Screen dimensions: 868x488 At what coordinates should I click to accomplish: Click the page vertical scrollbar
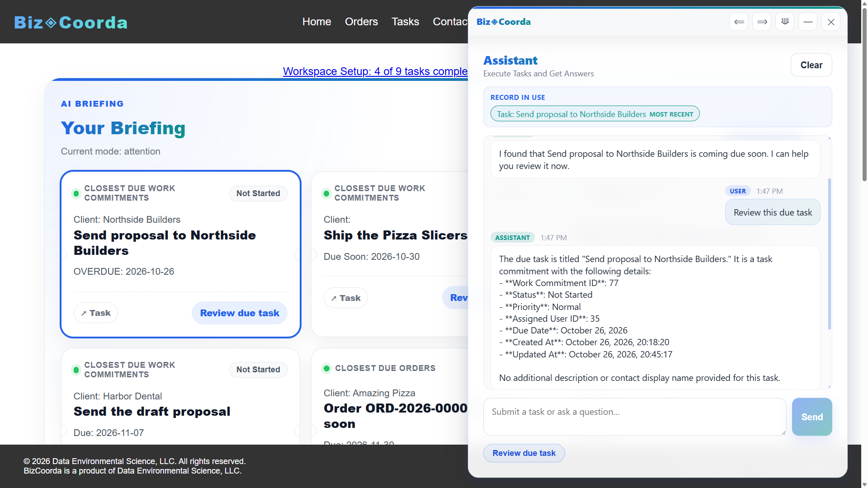click(864, 95)
